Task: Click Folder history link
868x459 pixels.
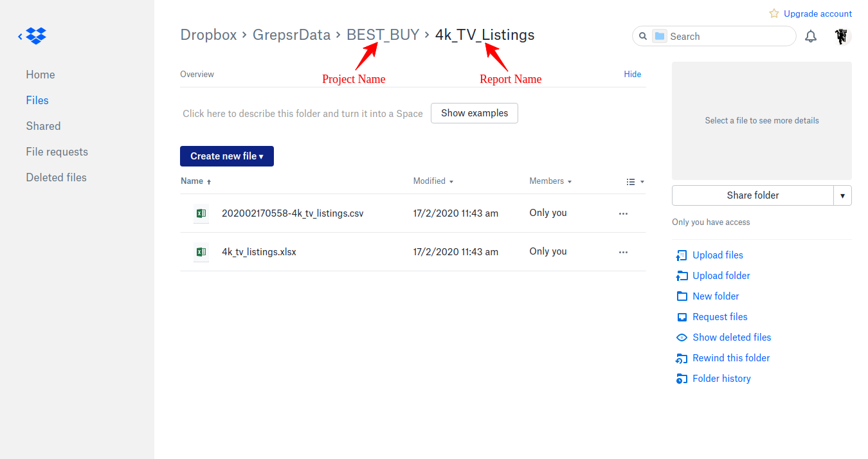Action: coord(721,379)
